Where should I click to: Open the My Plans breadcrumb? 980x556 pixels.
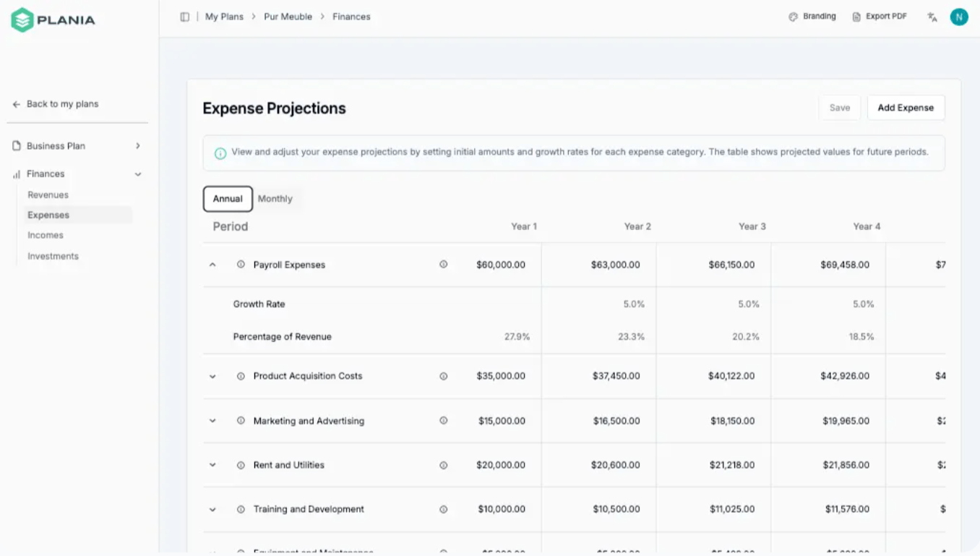[224, 17]
